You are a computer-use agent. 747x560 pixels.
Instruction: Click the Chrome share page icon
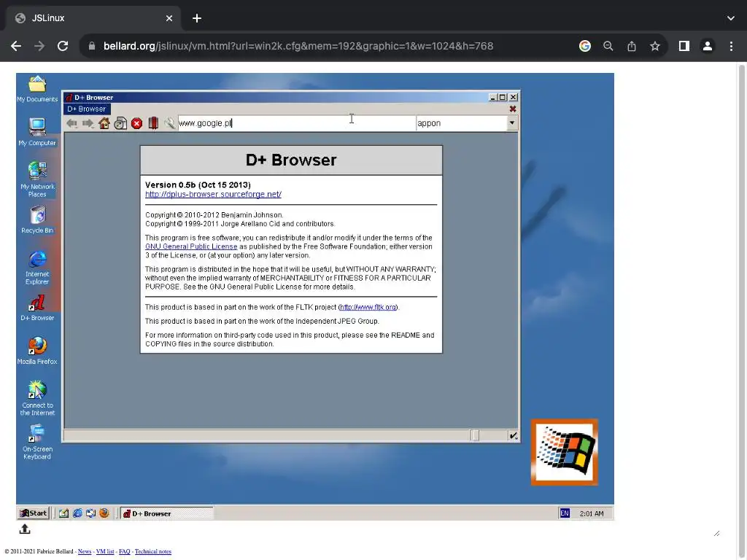coord(632,46)
